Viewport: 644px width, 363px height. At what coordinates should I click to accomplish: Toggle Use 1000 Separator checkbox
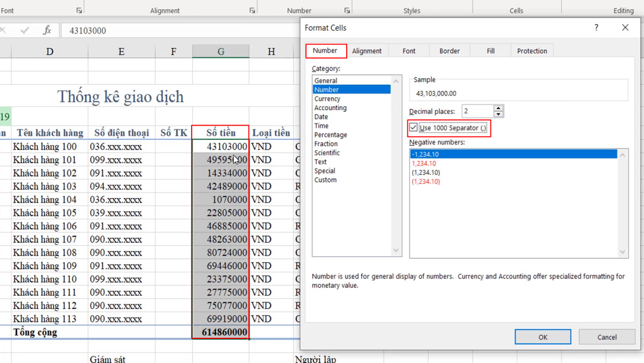click(x=413, y=128)
